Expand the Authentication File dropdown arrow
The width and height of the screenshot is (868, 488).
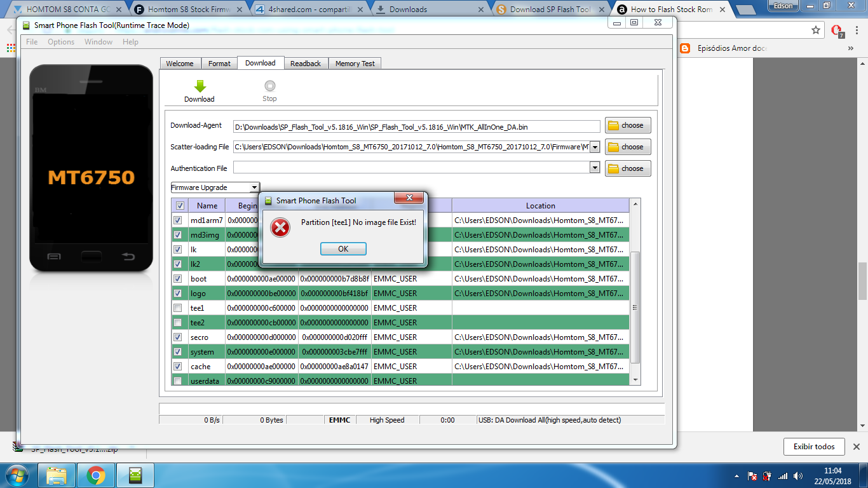595,168
